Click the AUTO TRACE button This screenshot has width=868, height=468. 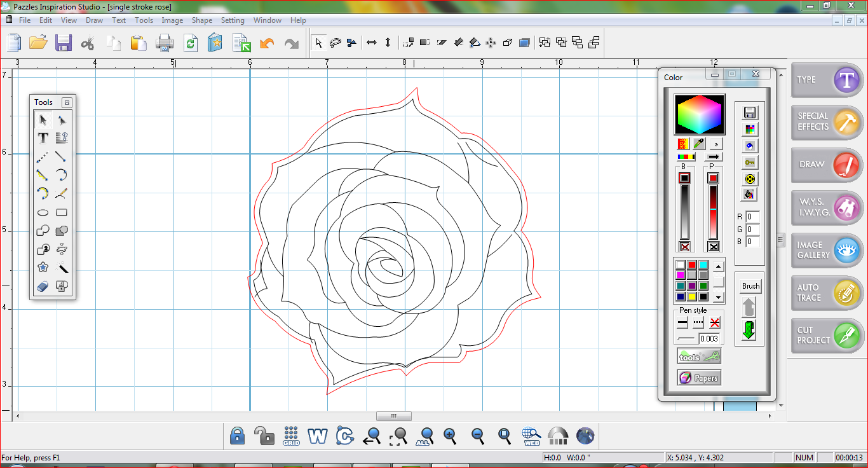[x=827, y=292]
